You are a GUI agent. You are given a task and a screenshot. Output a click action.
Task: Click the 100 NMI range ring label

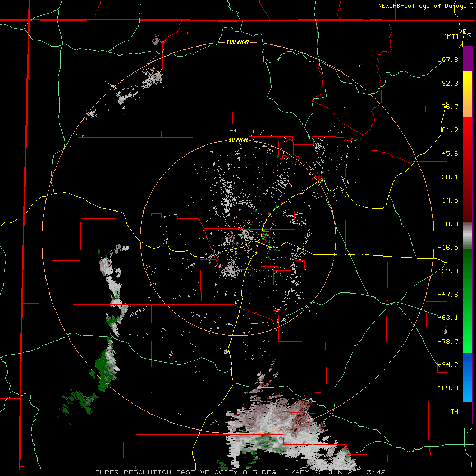237,42
